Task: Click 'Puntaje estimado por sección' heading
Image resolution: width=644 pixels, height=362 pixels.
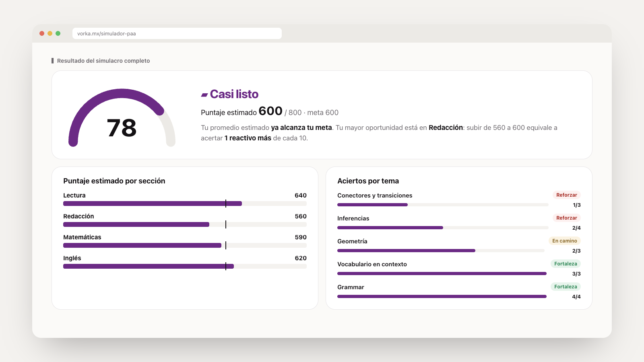Action: (114, 181)
